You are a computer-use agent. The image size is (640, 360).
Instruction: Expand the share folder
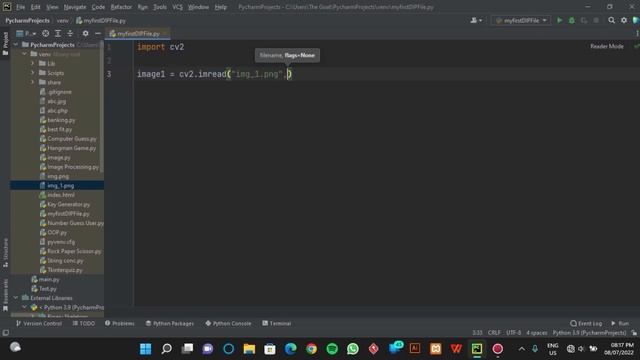[x=33, y=82]
